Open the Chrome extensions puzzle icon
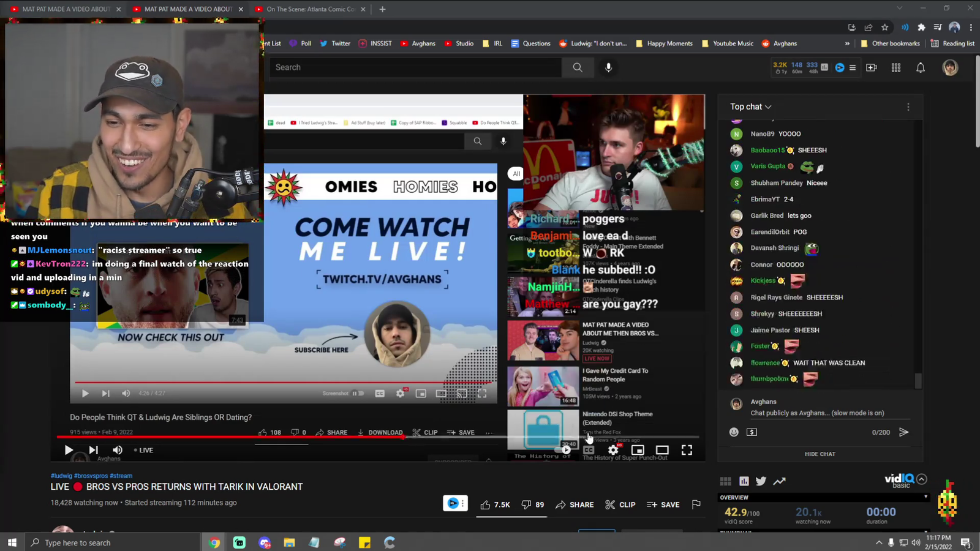980x551 pixels. pos(921,27)
